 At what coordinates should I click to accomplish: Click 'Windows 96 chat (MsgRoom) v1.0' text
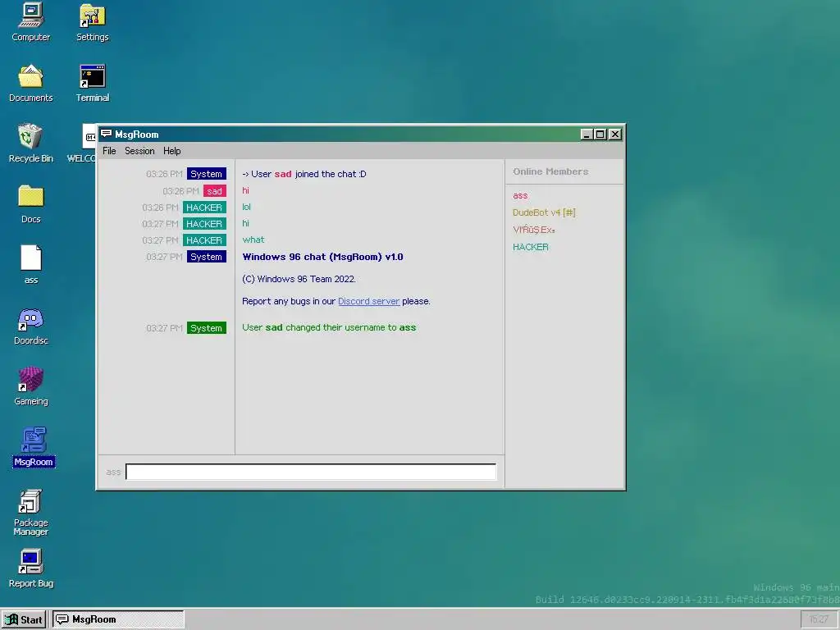(x=322, y=257)
